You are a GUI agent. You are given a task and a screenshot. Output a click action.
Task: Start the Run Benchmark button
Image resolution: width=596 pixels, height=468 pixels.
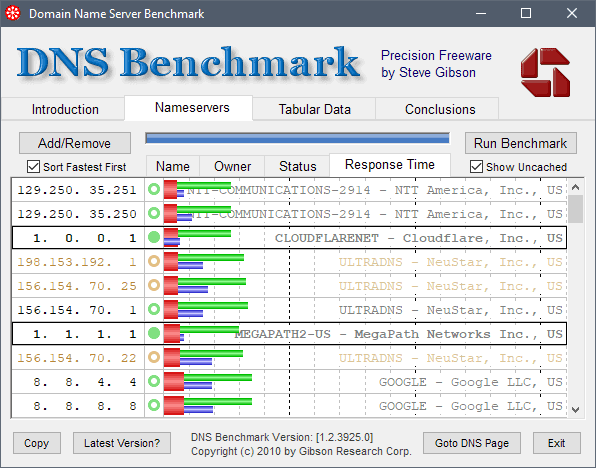pos(520,143)
